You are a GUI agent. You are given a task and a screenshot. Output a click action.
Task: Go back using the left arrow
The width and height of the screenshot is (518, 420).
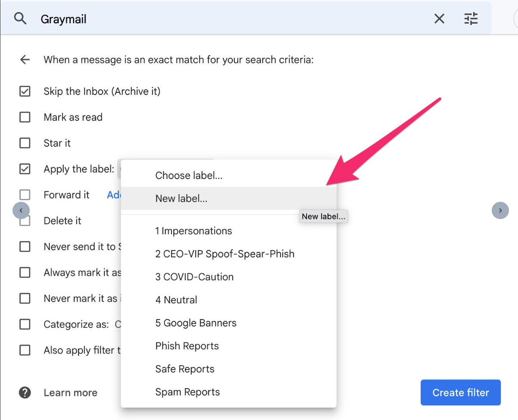25,60
